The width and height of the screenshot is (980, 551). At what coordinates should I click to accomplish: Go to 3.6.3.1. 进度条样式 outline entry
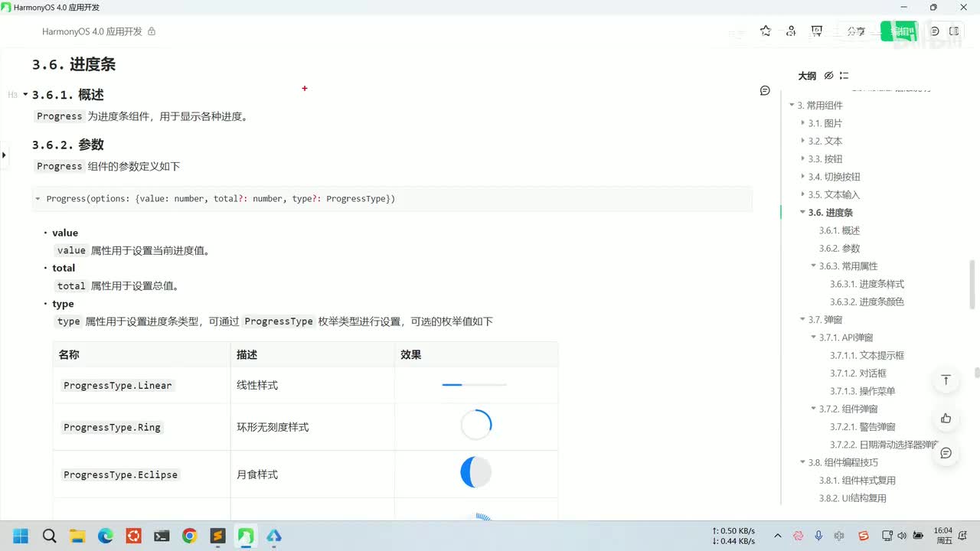[867, 284]
